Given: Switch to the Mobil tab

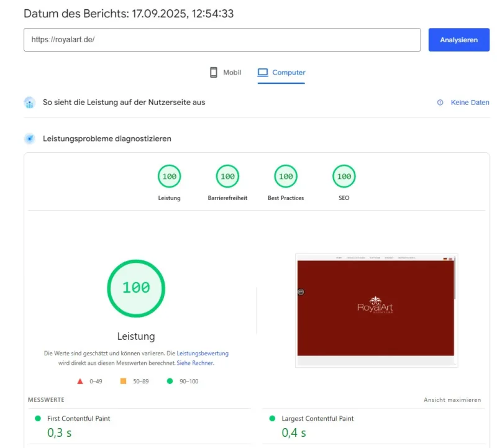Looking at the screenshot, I should pos(225,73).
